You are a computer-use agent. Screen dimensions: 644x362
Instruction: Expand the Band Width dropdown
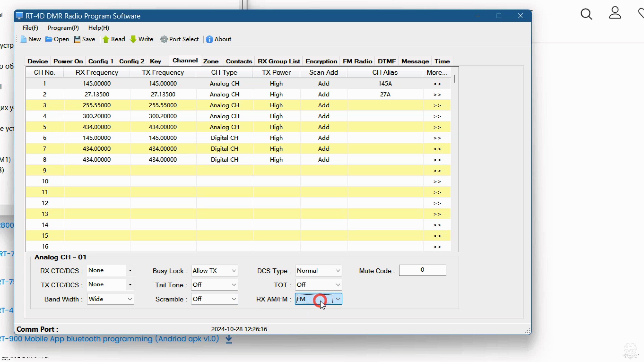(130, 299)
